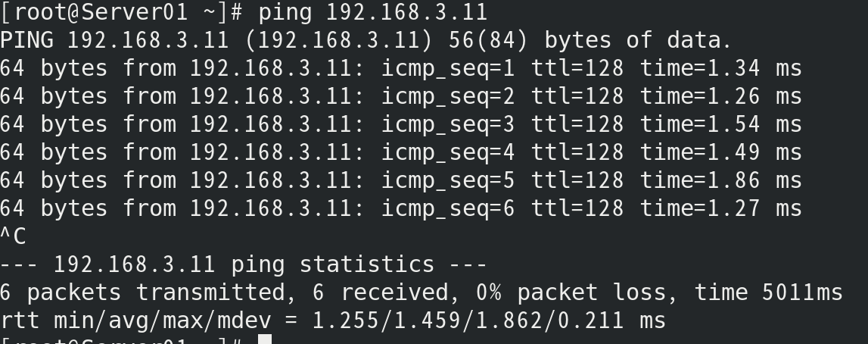
Task: Click the icmp_seq=1 text
Action: [447, 69]
